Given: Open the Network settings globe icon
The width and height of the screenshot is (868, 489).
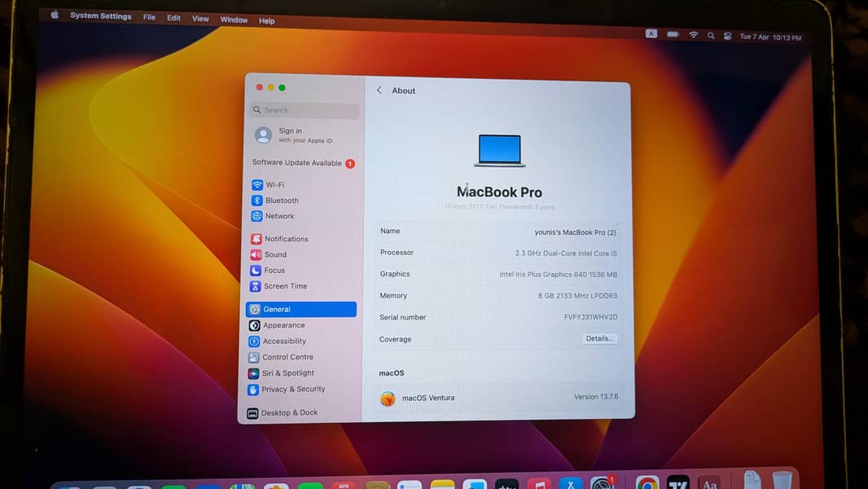Looking at the screenshot, I should [256, 216].
